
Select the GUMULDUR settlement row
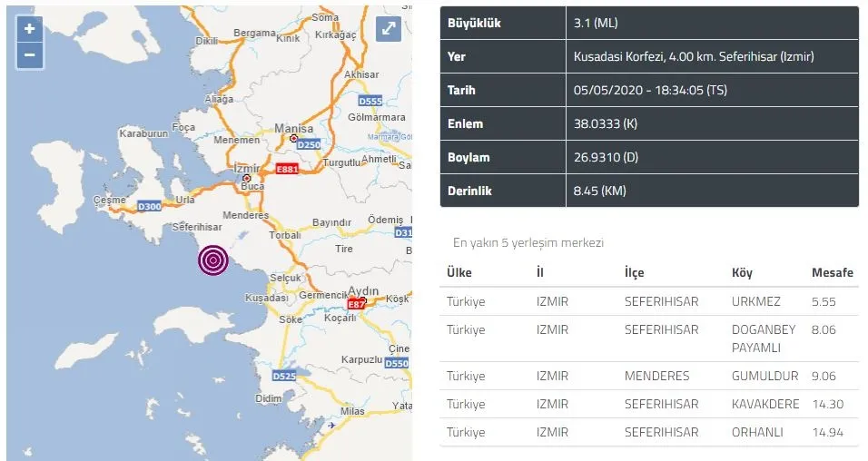[x=649, y=376]
